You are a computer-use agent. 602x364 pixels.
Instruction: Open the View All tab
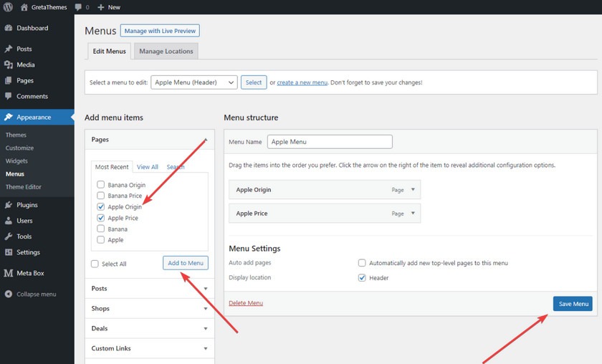(x=148, y=167)
